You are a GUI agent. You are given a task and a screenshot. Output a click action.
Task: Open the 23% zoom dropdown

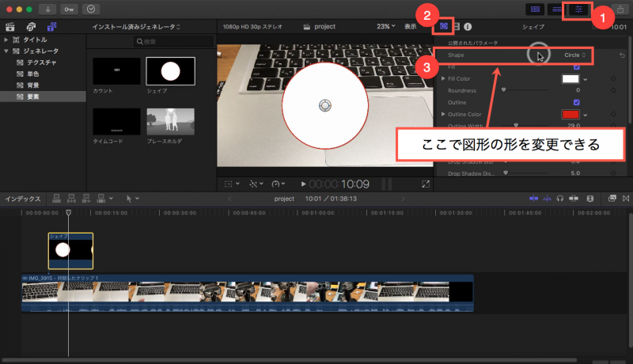coord(386,26)
